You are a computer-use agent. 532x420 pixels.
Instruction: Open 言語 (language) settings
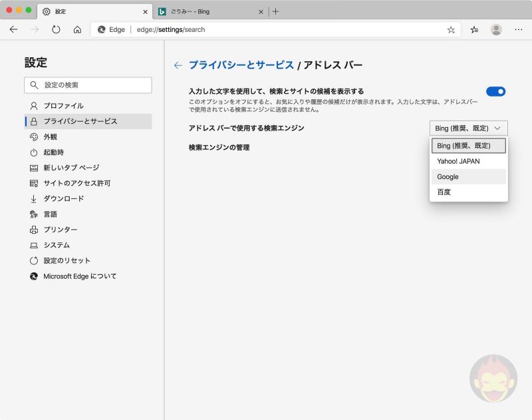pos(57,215)
